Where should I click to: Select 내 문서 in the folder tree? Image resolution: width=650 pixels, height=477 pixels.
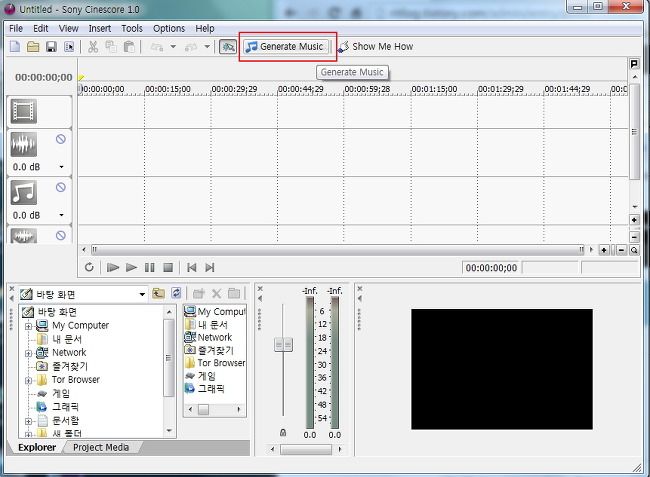click(67, 339)
